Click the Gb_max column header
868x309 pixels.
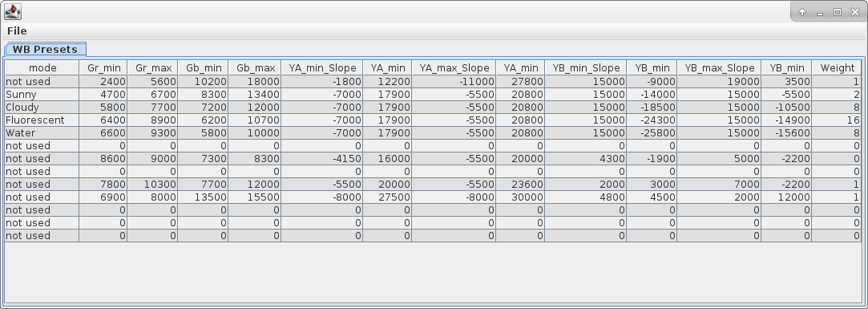(x=255, y=68)
